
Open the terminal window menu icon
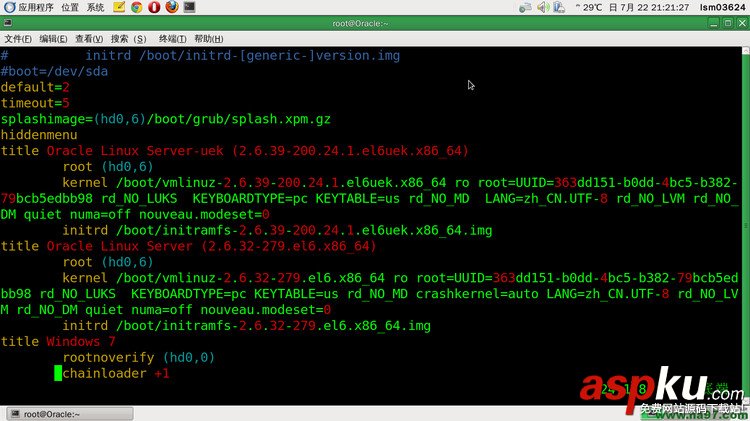tap(8, 23)
